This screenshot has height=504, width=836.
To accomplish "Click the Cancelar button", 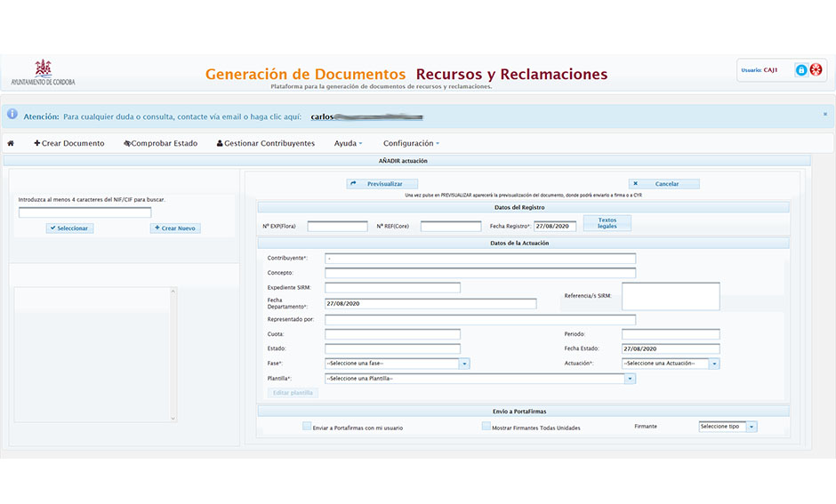I will (x=663, y=184).
